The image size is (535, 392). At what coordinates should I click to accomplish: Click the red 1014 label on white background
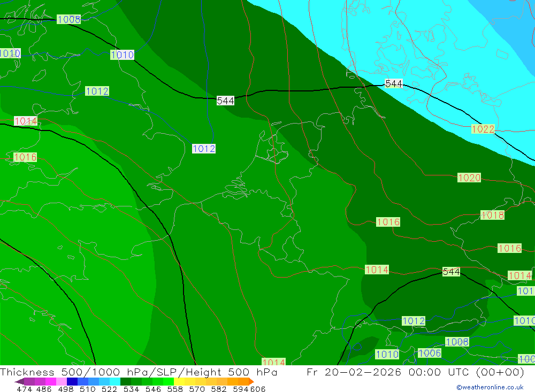[26, 121]
